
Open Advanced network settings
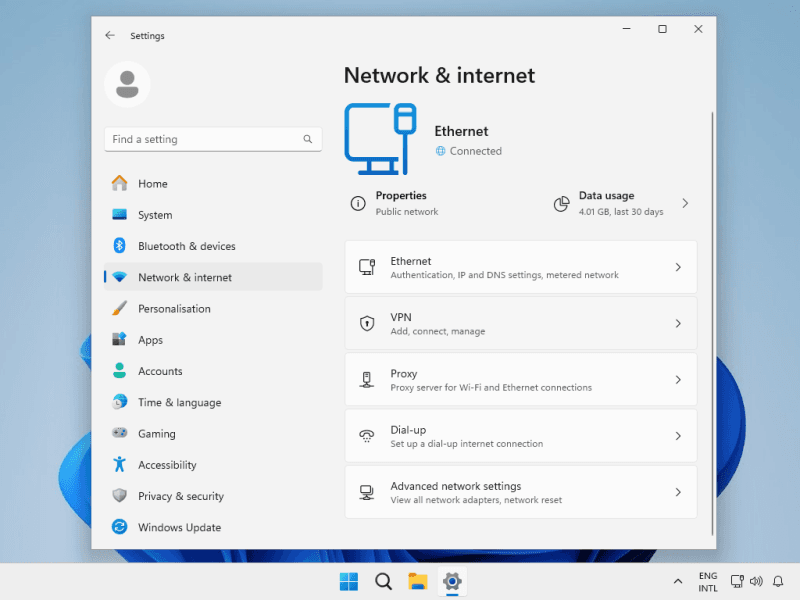coord(520,492)
